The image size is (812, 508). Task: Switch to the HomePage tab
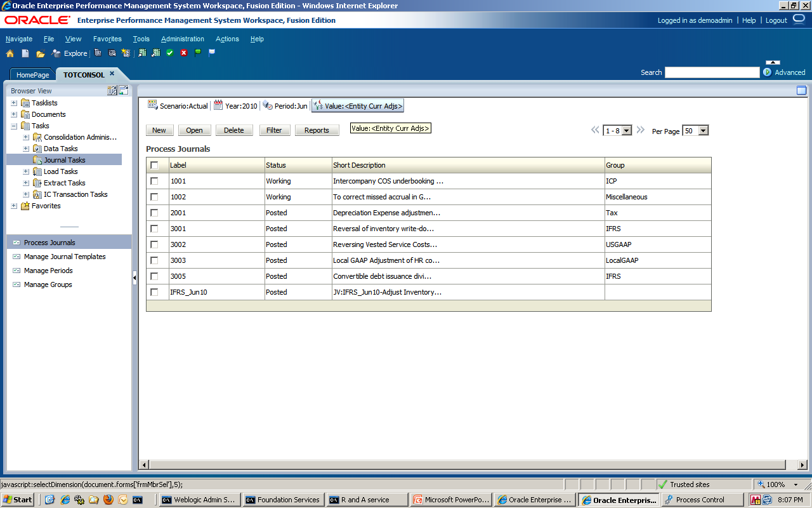click(33, 75)
